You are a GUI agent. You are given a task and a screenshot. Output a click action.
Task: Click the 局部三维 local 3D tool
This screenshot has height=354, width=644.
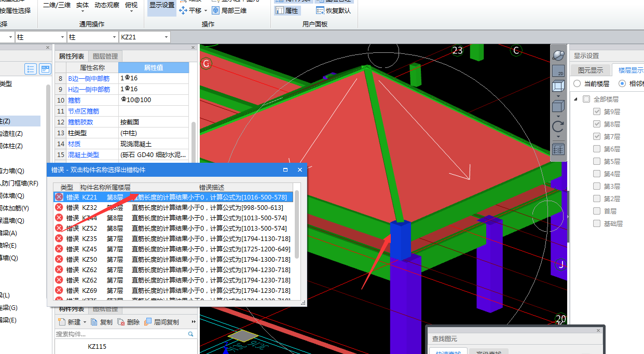(229, 10)
